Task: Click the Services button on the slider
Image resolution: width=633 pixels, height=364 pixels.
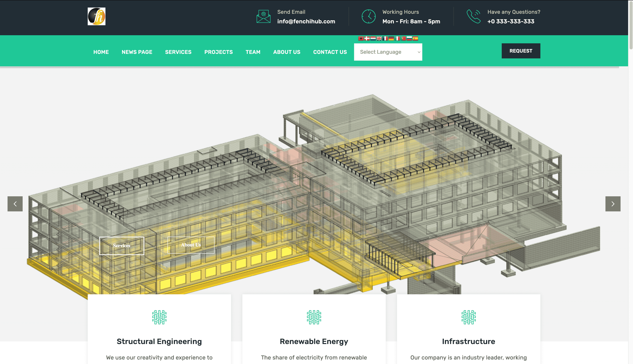Action: pos(122,246)
